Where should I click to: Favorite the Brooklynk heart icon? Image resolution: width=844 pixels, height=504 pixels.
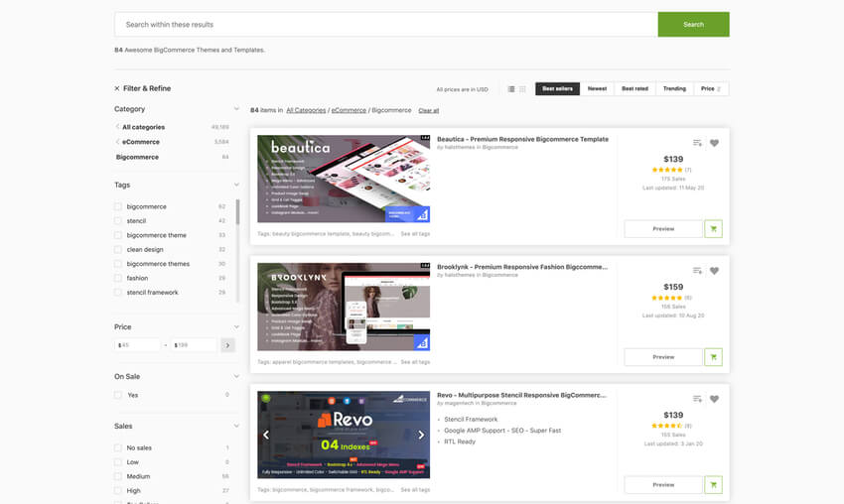click(714, 271)
